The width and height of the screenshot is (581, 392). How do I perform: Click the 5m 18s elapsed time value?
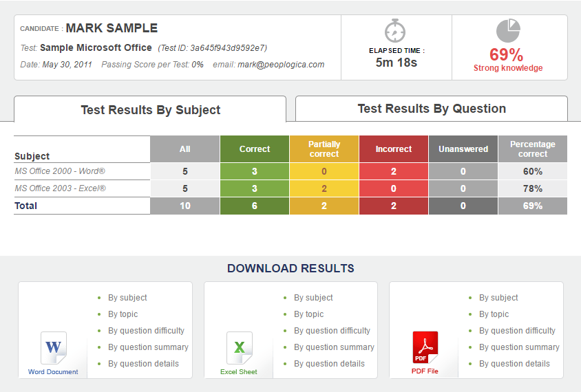coord(396,63)
